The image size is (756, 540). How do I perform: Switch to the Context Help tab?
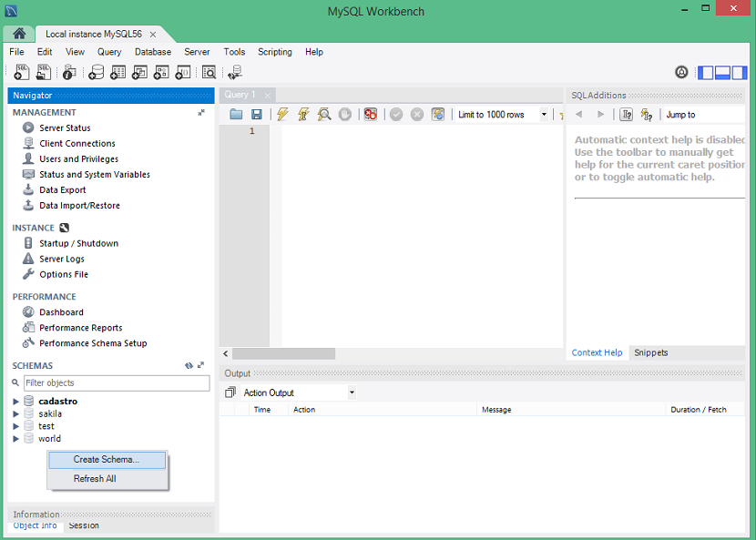(597, 352)
